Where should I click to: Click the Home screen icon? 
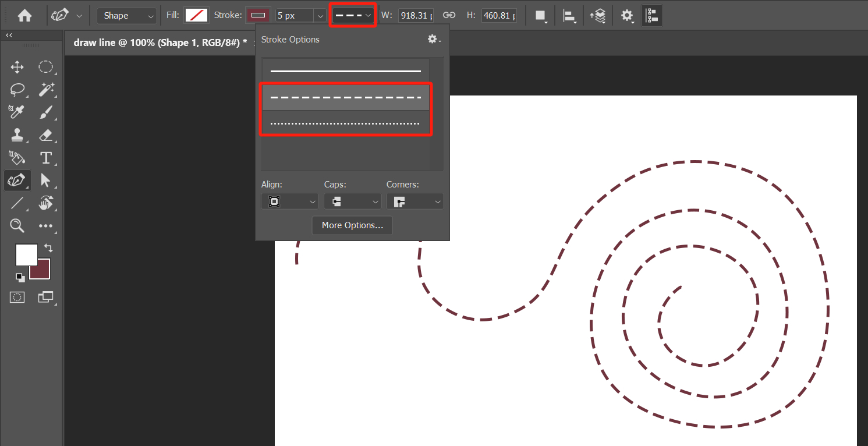(x=24, y=15)
